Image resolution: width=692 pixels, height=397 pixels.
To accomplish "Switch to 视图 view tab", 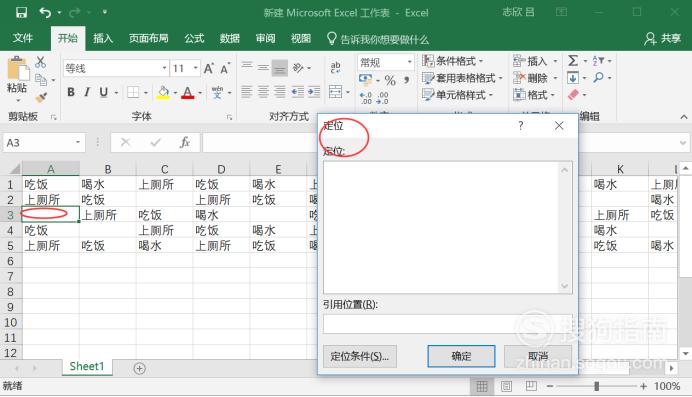I will 301,38.
